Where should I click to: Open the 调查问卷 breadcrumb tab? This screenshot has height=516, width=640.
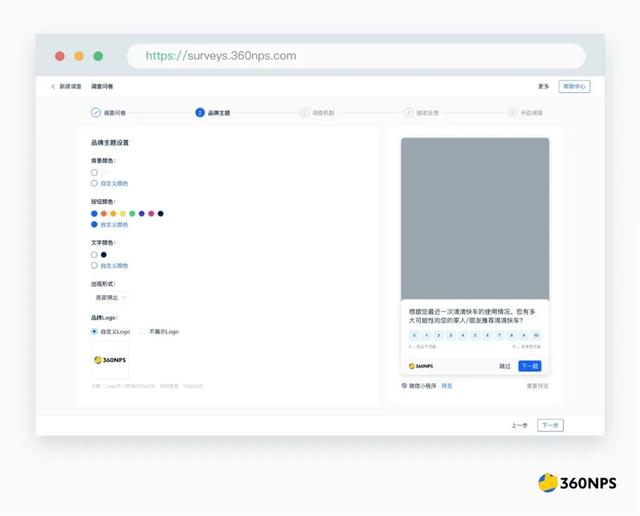pos(102,87)
